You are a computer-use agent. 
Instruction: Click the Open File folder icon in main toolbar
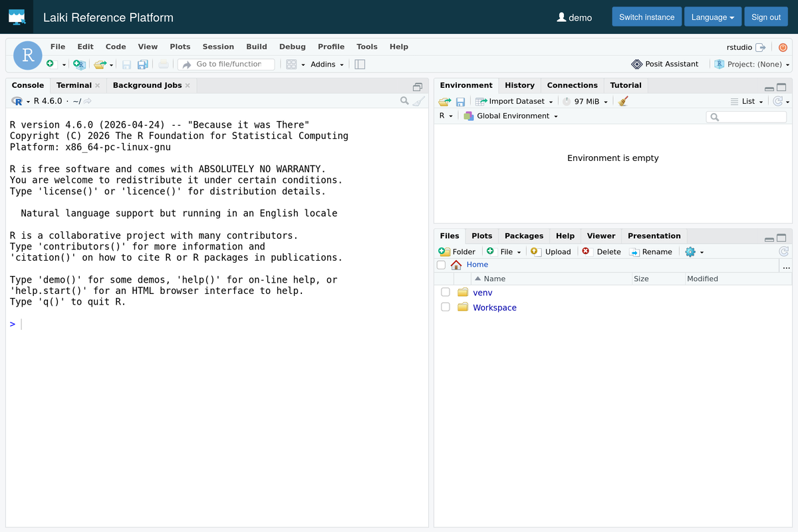(100, 65)
